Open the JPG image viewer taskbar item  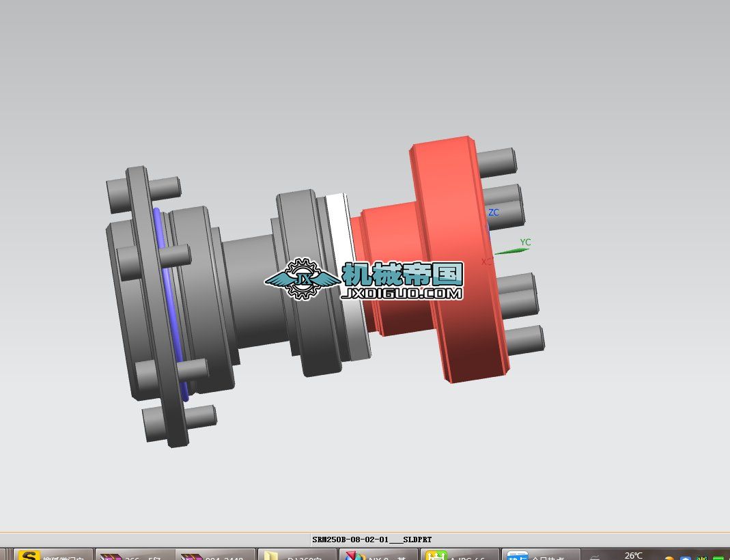pyautogui.click(x=458, y=555)
